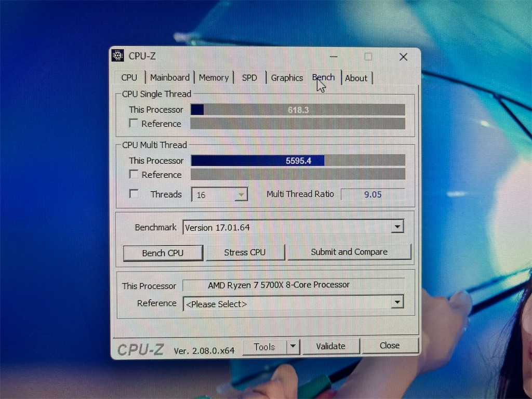Screen dimensions: 532x399
Task: Click Submit and Compare button
Action: click(349, 252)
